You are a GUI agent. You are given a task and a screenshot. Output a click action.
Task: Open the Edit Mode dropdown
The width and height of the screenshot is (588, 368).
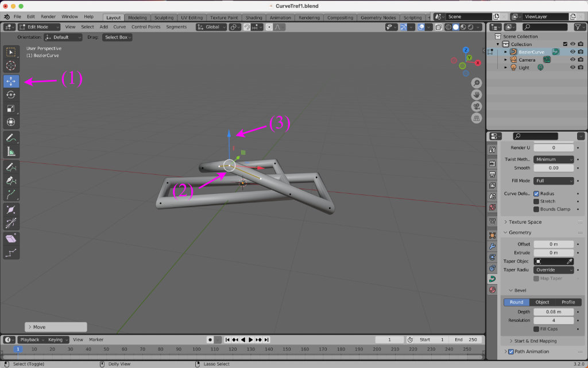[40, 26]
